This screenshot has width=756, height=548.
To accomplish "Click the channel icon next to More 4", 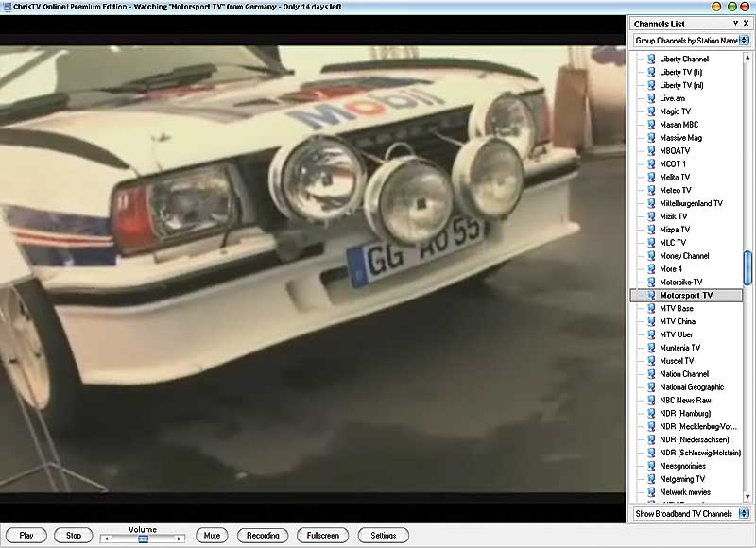I will [x=651, y=269].
